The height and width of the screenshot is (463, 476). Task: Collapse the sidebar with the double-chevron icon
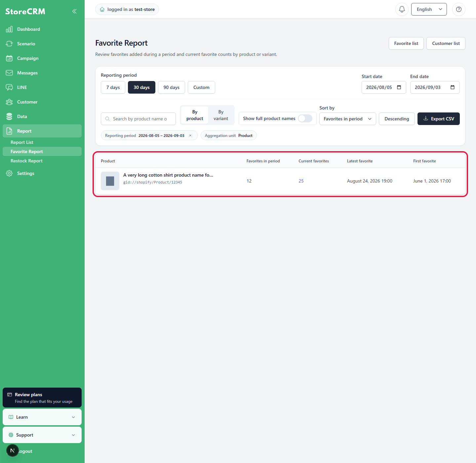click(74, 11)
